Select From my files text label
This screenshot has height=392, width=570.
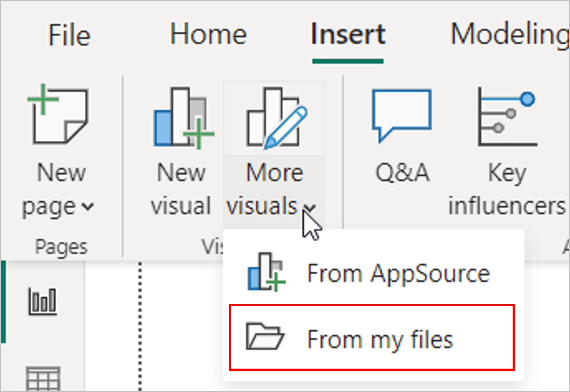click(379, 340)
